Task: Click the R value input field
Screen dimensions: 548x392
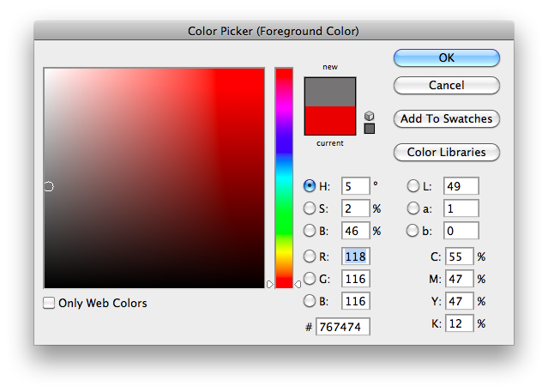Action: (x=355, y=256)
